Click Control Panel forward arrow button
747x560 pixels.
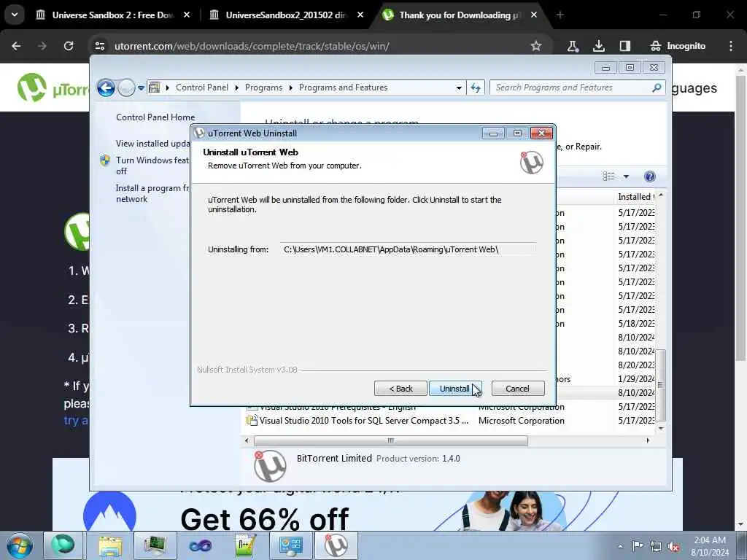tap(126, 87)
